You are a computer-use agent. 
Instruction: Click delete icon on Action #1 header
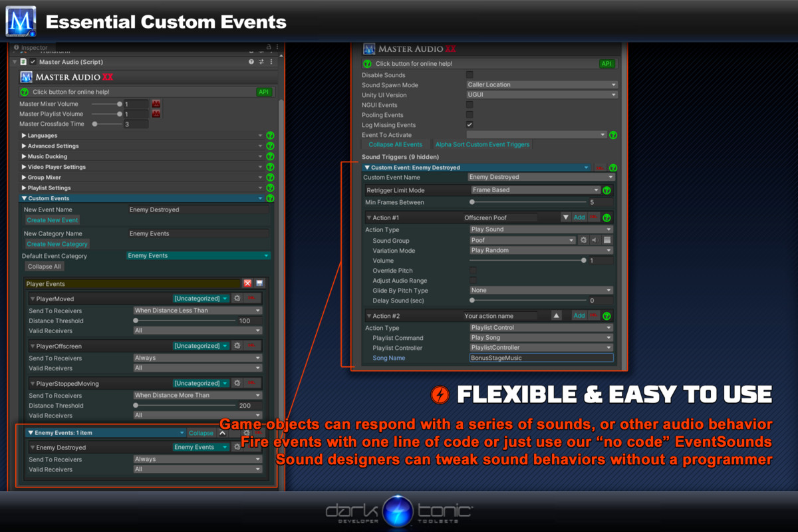(594, 217)
